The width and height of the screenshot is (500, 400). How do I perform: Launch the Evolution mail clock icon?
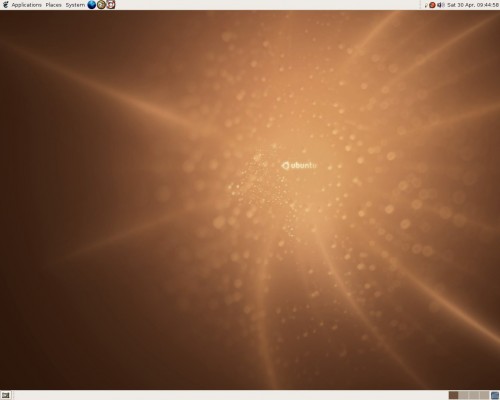click(x=101, y=5)
